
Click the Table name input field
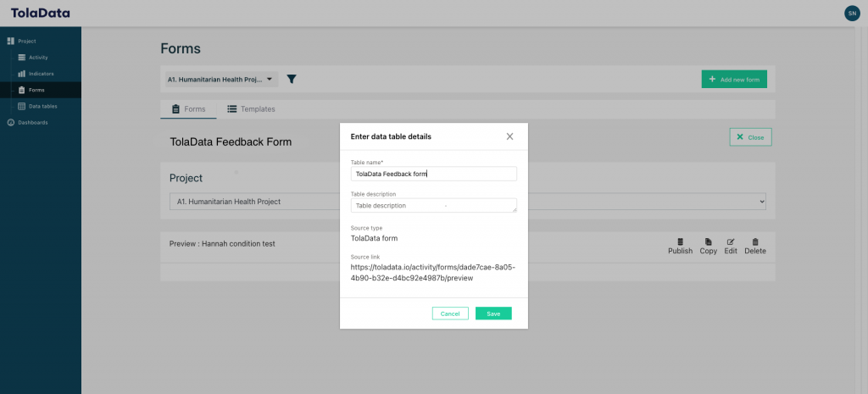pos(434,174)
